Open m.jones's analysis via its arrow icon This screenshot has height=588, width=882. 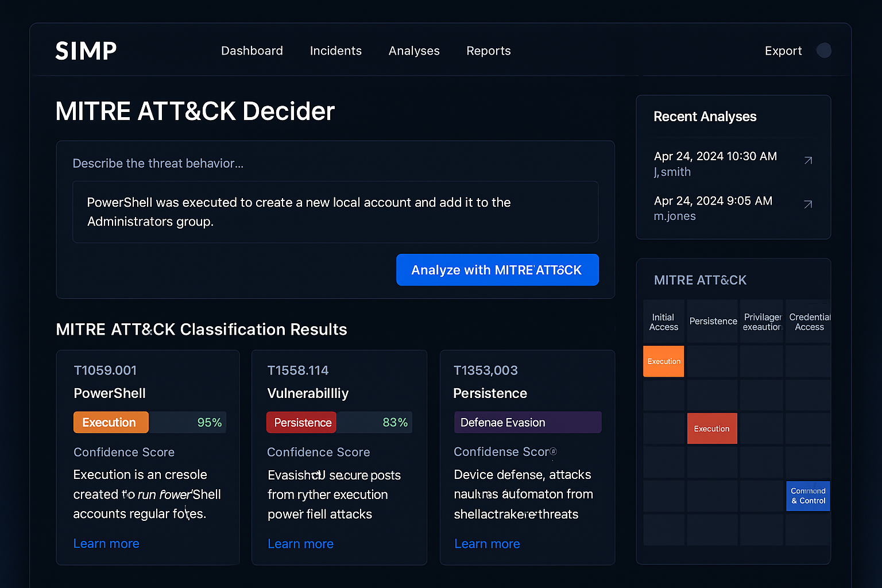808,204
